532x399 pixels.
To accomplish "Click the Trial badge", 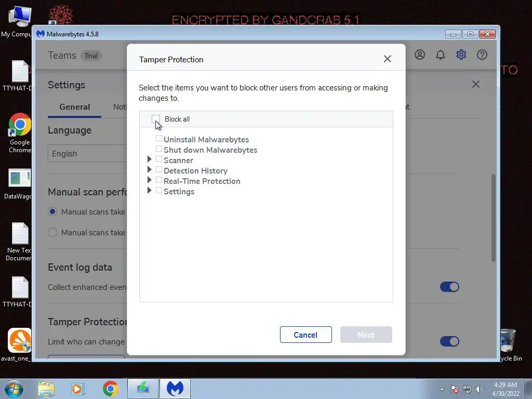I will click(x=91, y=56).
